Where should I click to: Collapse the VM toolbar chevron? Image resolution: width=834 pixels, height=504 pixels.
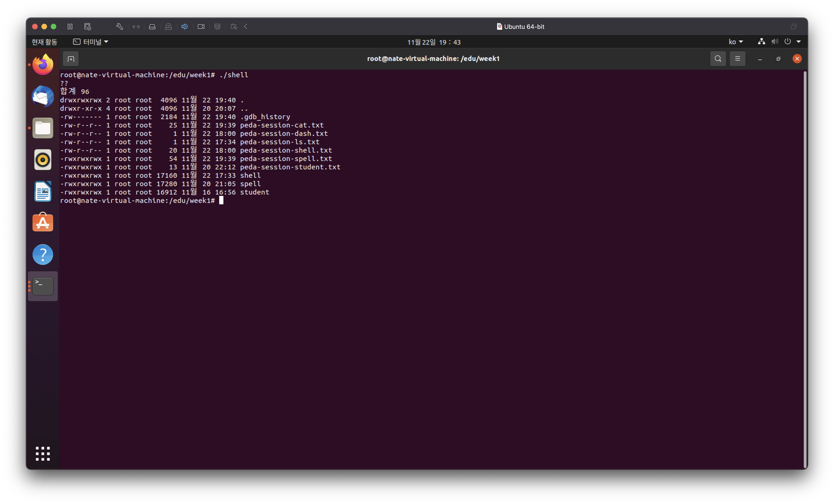point(246,26)
